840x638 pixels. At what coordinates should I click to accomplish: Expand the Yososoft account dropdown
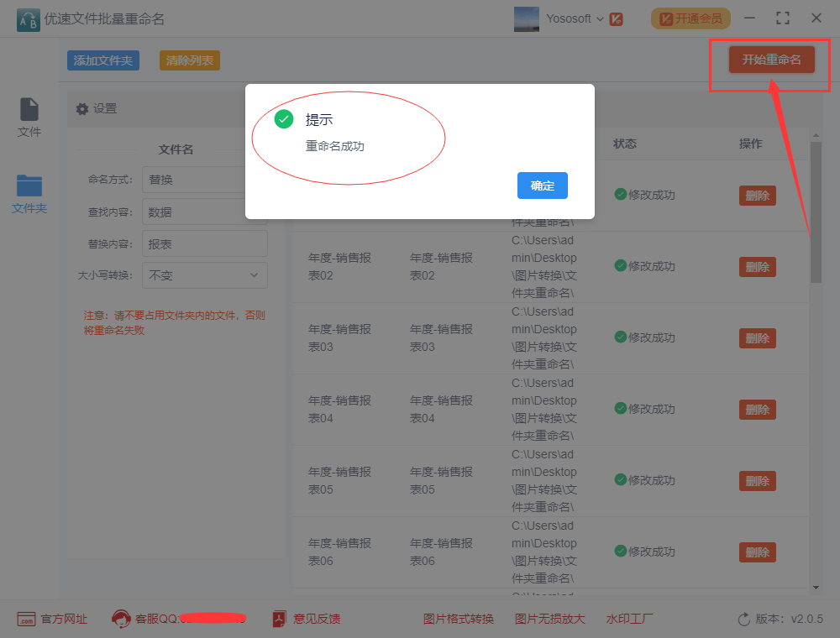coord(600,18)
